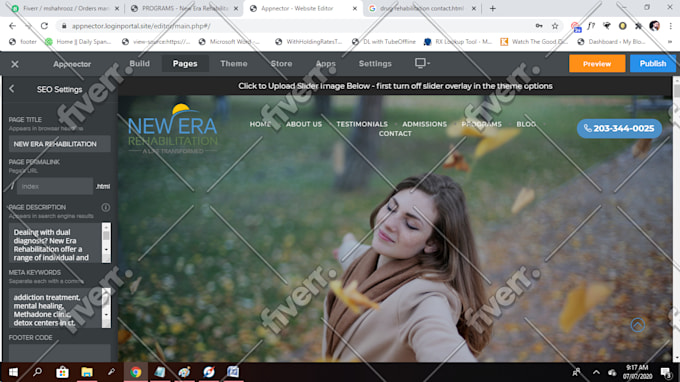Click the blue Publish button
Screen dimensions: 680x382
coord(652,64)
